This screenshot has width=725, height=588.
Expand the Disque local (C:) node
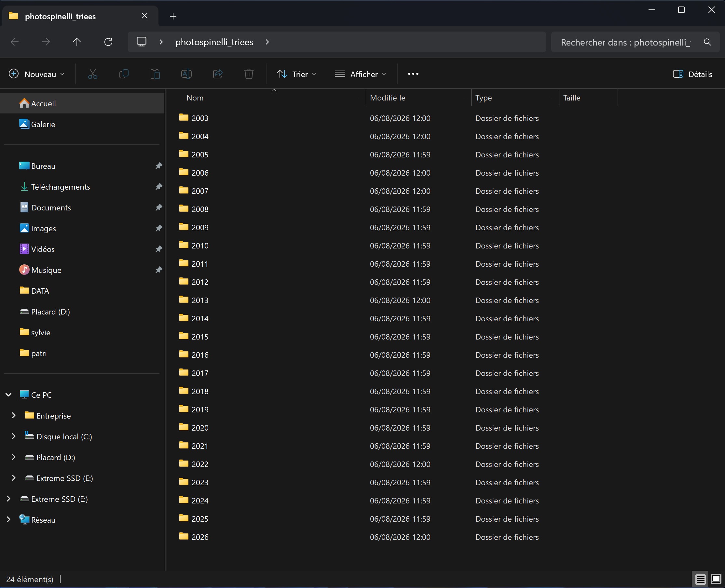coord(14,436)
